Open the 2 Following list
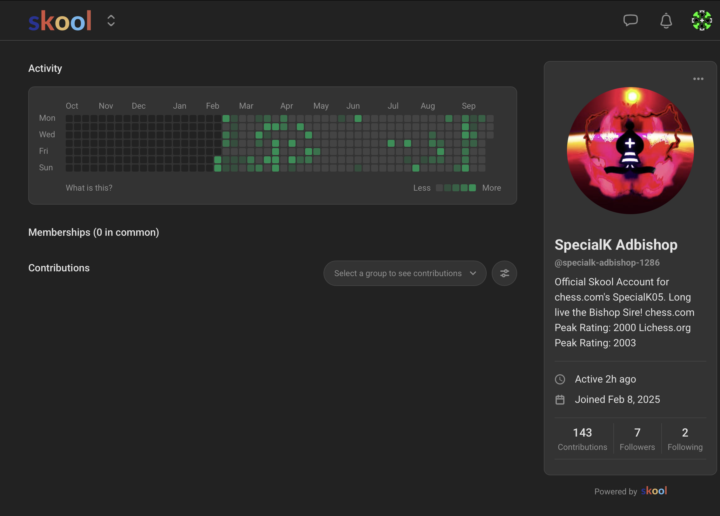The height and width of the screenshot is (516, 720). [x=685, y=439]
